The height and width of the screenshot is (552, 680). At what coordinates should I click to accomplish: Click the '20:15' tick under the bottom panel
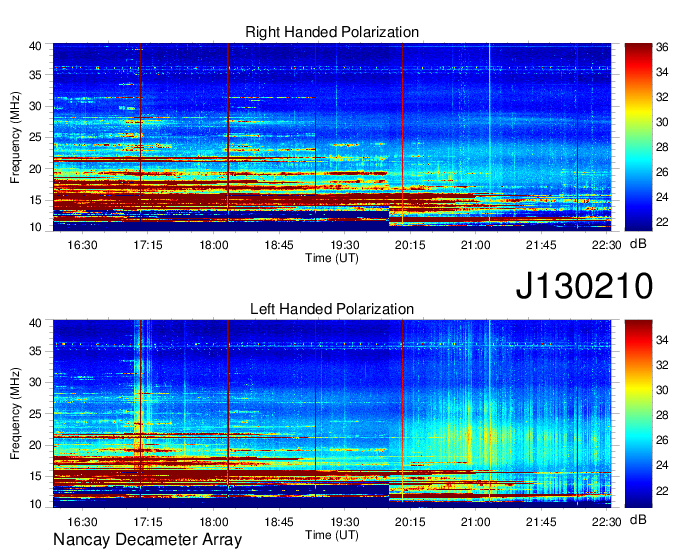click(410, 522)
